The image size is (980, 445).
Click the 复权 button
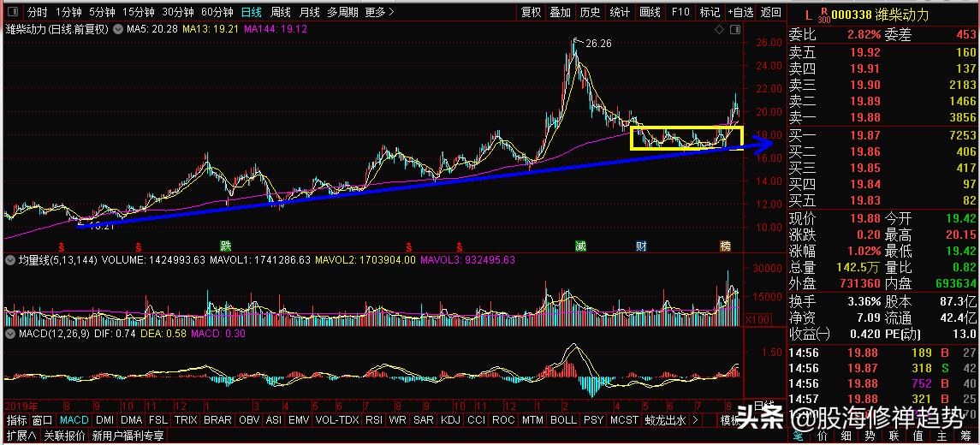[x=531, y=12]
